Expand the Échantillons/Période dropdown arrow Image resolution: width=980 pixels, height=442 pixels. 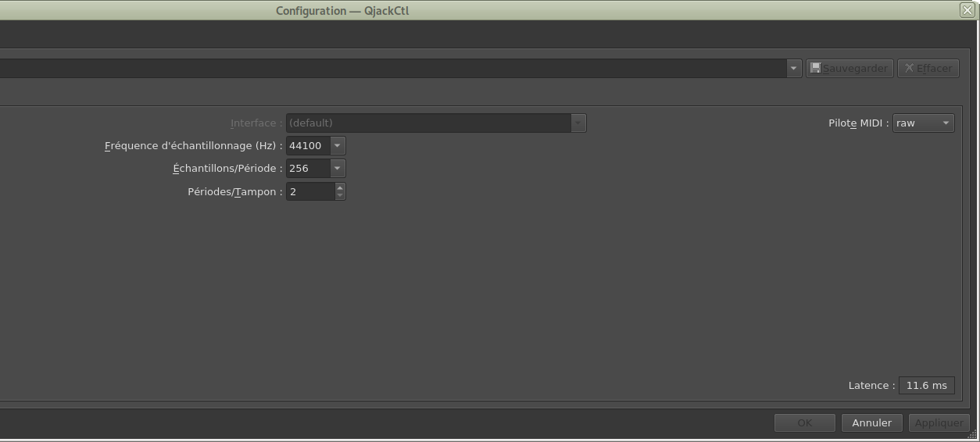(338, 169)
